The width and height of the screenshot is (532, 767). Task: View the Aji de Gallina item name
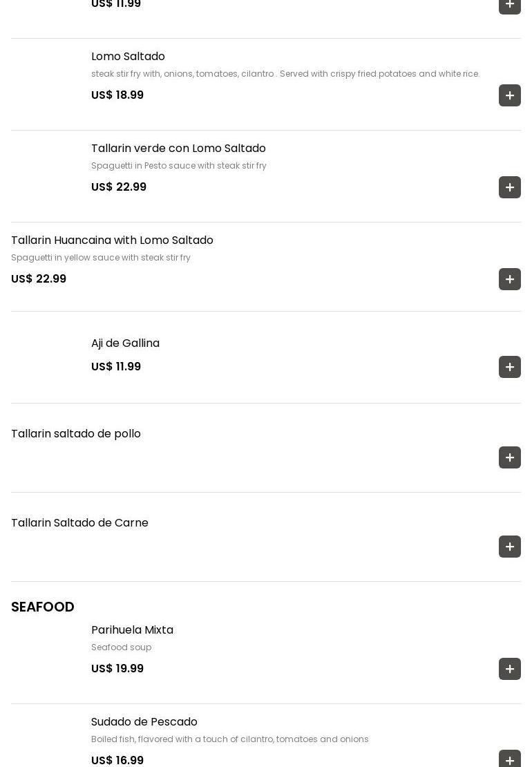click(x=125, y=343)
